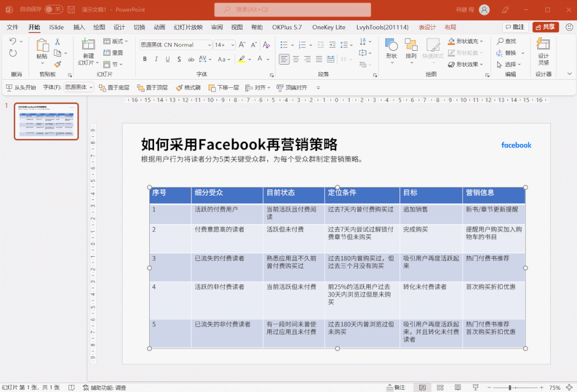Click the font color A swatch

(x=260, y=59)
